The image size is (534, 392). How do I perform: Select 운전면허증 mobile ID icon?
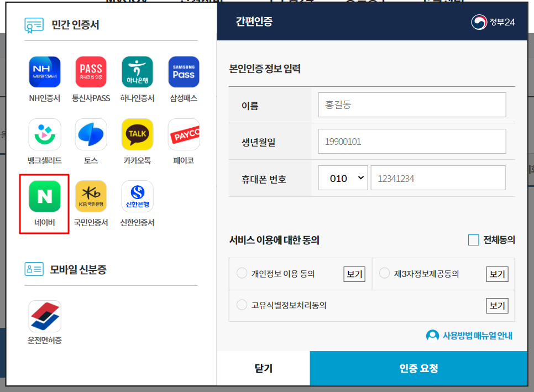tap(45, 316)
